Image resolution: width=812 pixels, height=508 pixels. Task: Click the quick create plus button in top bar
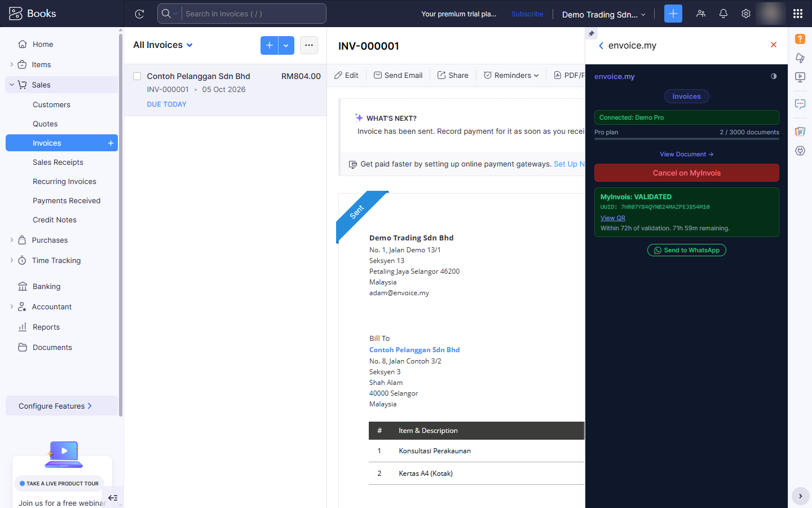(x=673, y=14)
